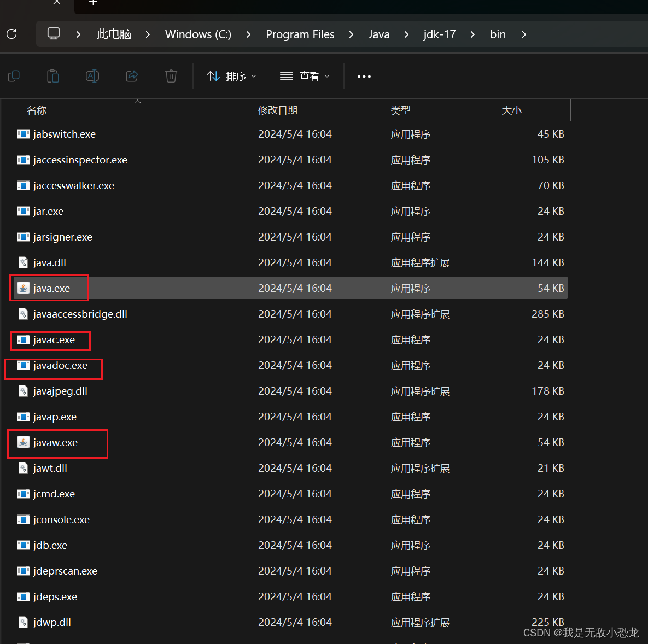Open the 排序 sort dropdown
The image size is (648, 644).
tap(231, 77)
